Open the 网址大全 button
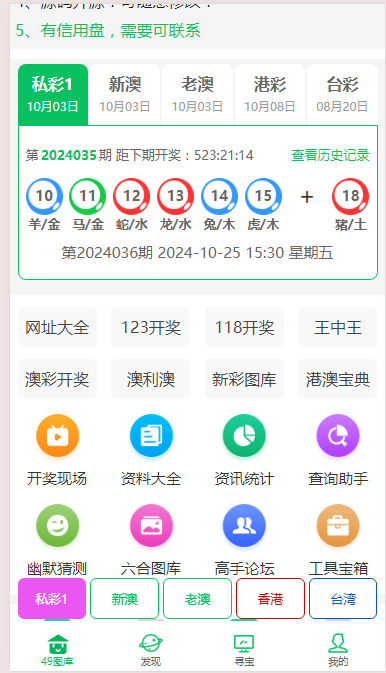Screen dimensions: 386x673 point(57,327)
